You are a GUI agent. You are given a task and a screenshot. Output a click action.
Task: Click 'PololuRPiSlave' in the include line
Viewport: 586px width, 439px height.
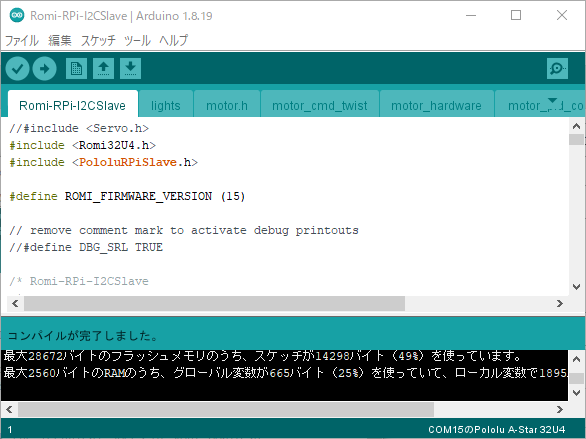pyautogui.click(x=128, y=162)
